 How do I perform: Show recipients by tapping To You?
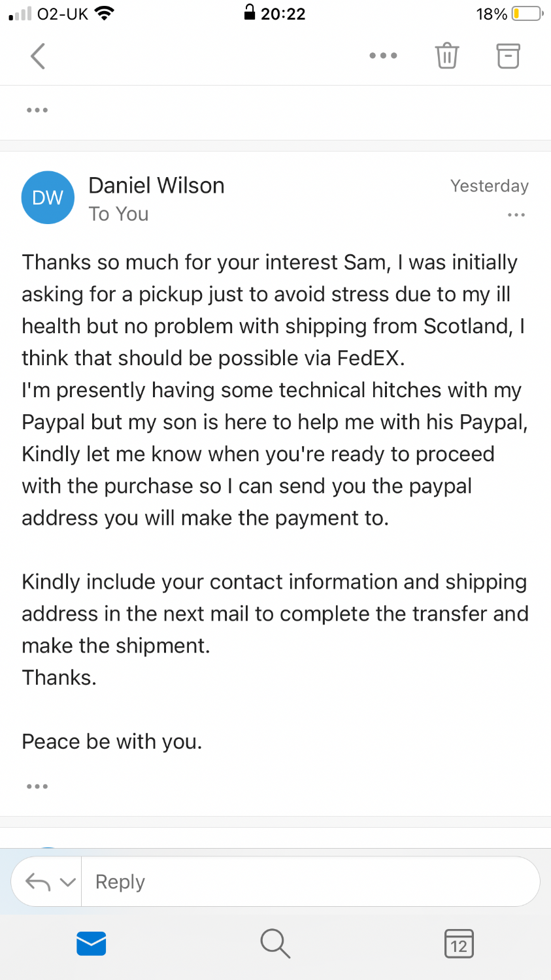(x=118, y=214)
